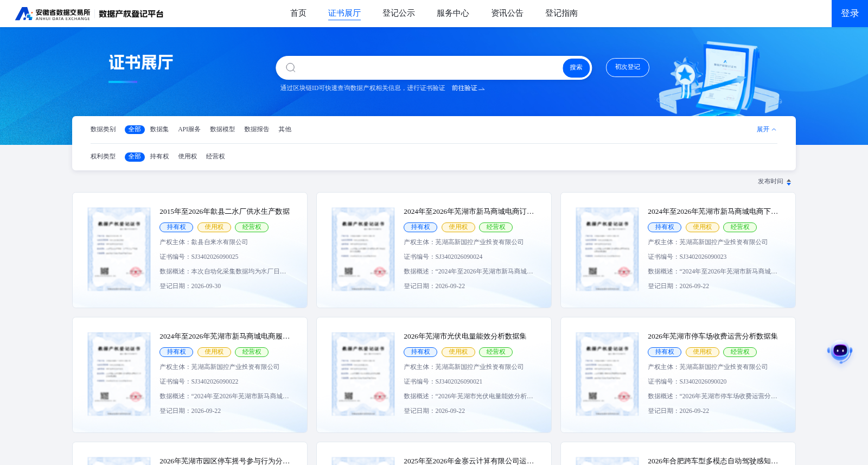Click 产权主体：歙县自来水有限公司 text
Screen dimensions: 868x465
pyautogui.click(x=204, y=243)
